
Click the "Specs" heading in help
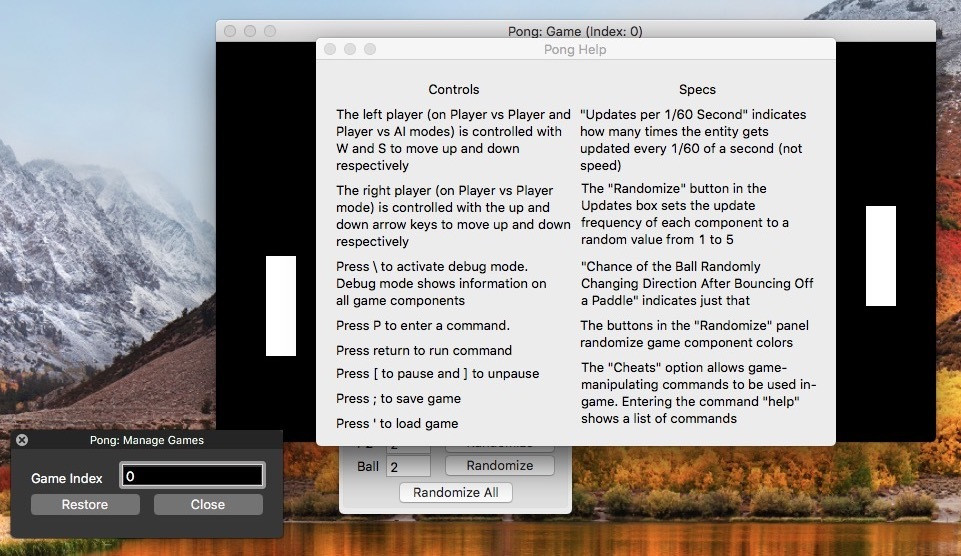pyautogui.click(x=697, y=89)
